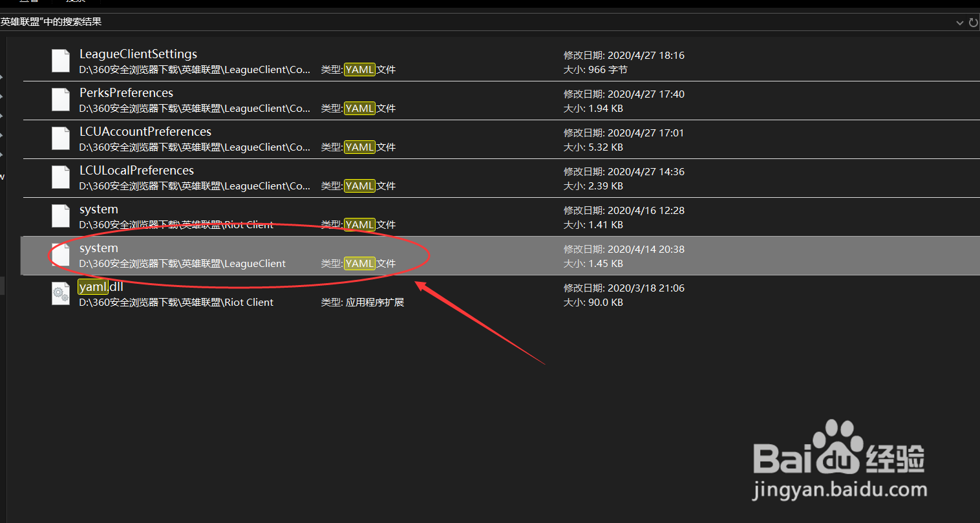Select the system file name in Riot Client
Image resolution: width=980 pixels, height=523 pixels.
click(99, 209)
